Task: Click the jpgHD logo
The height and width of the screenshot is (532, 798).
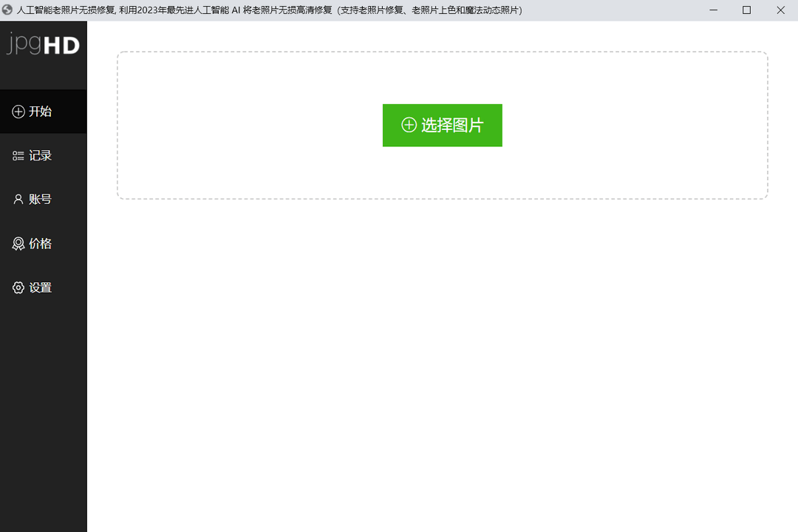Action: click(x=42, y=45)
